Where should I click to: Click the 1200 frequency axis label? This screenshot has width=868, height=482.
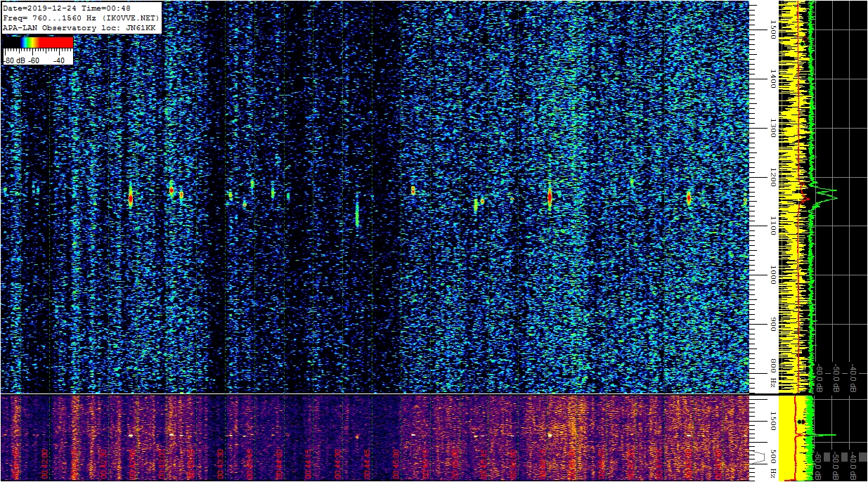point(772,176)
